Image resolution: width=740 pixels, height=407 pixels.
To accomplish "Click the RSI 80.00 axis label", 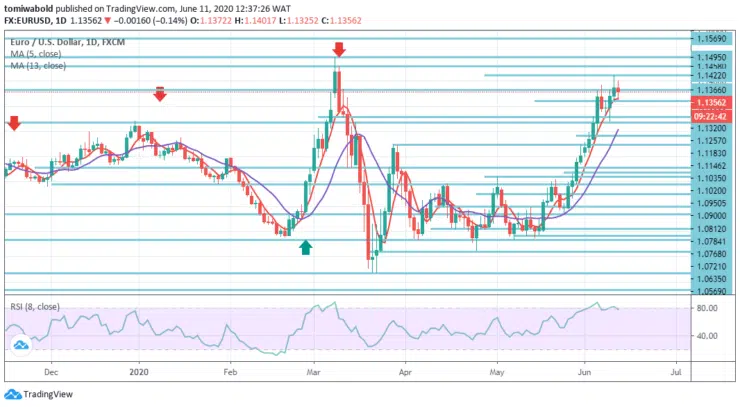I will (707, 308).
